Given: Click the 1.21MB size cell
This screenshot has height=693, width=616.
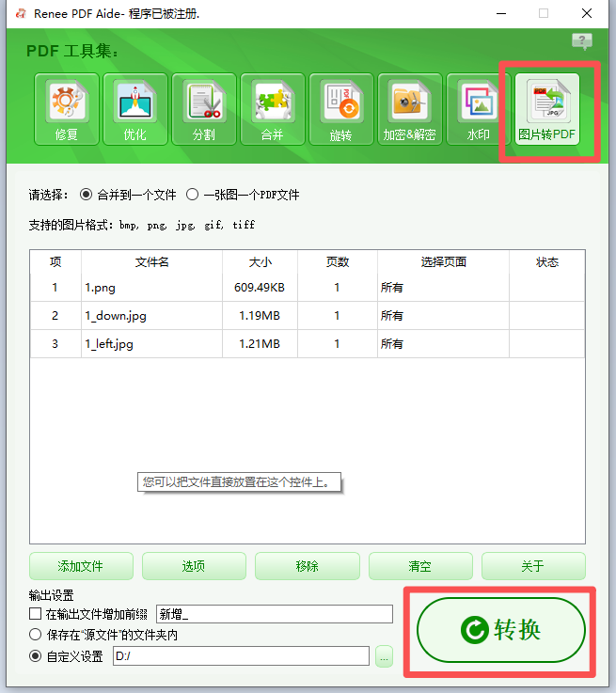Looking at the screenshot, I should [260, 344].
